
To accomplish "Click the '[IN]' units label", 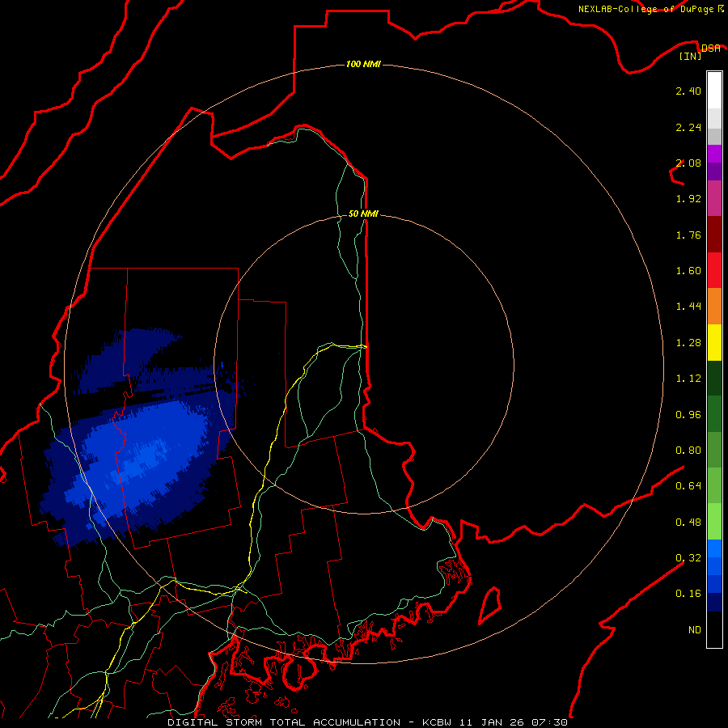I will click(x=691, y=56).
